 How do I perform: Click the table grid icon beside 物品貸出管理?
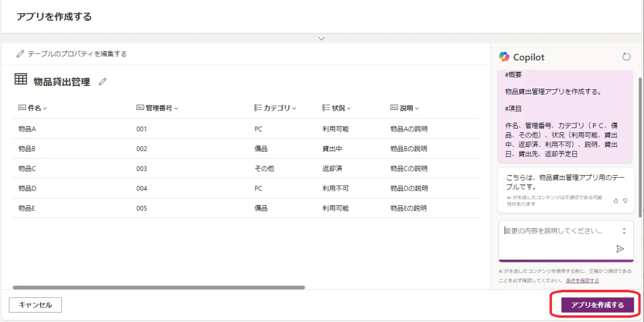click(x=21, y=79)
